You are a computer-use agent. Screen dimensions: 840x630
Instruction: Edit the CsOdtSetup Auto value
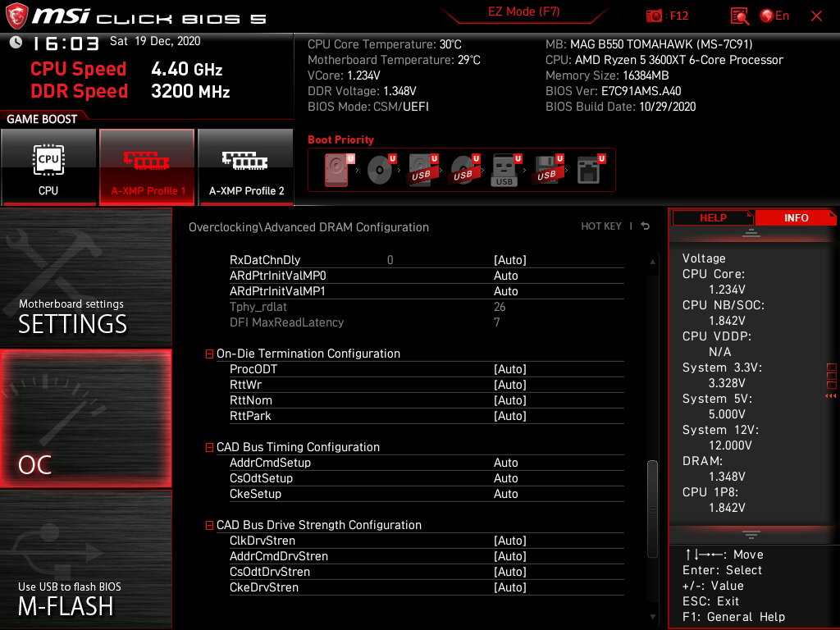click(x=505, y=478)
